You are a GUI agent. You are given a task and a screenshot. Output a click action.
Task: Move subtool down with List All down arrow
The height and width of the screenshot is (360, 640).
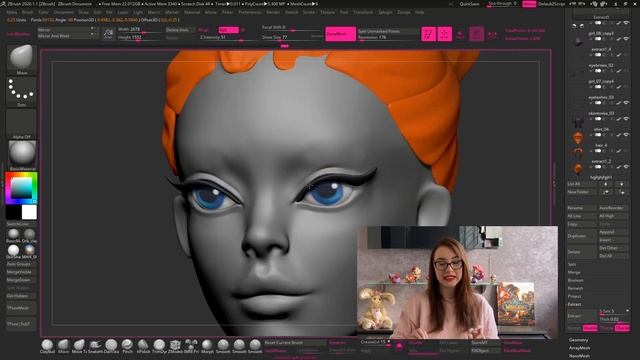(x=621, y=184)
